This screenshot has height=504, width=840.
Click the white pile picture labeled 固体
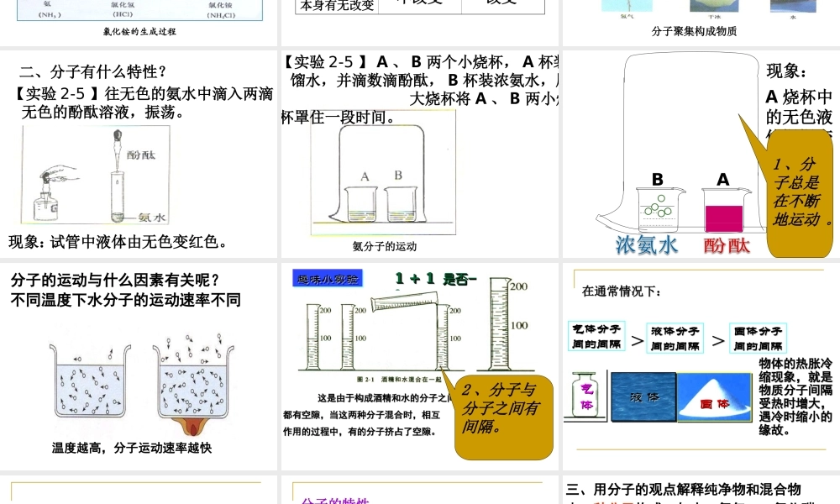[x=715, y=398]
